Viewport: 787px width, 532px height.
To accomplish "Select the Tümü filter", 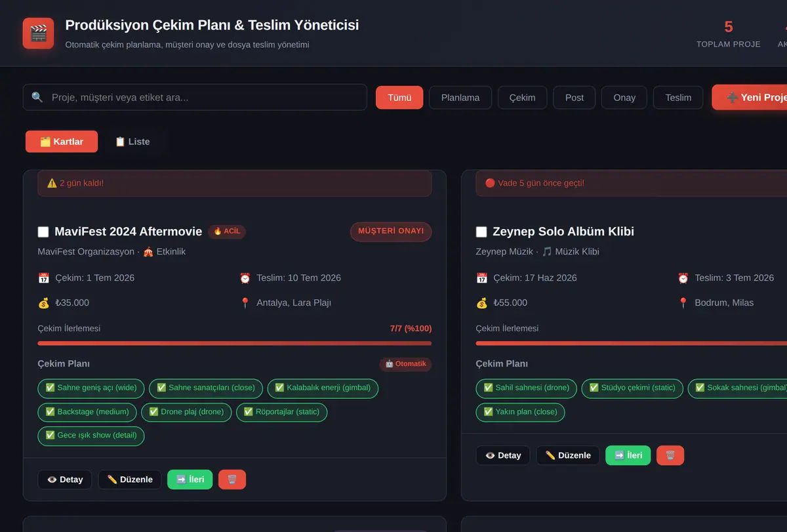I will (399, 98).
